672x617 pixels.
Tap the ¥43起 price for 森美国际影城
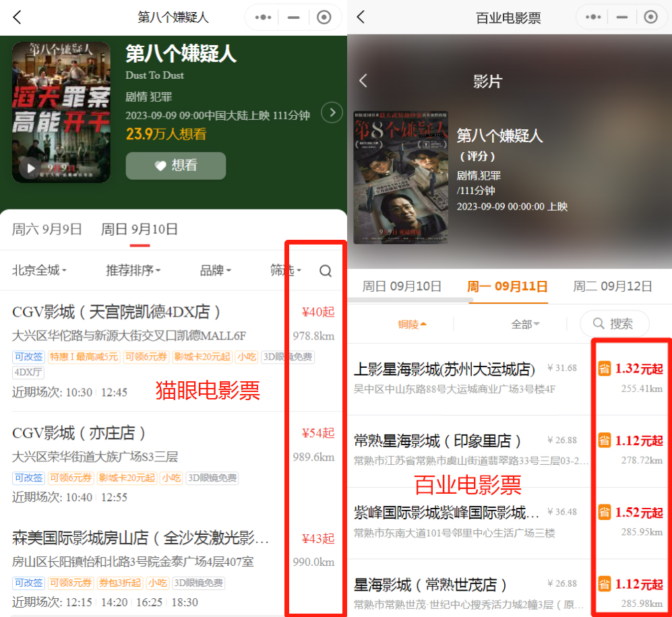coord(318,538)
